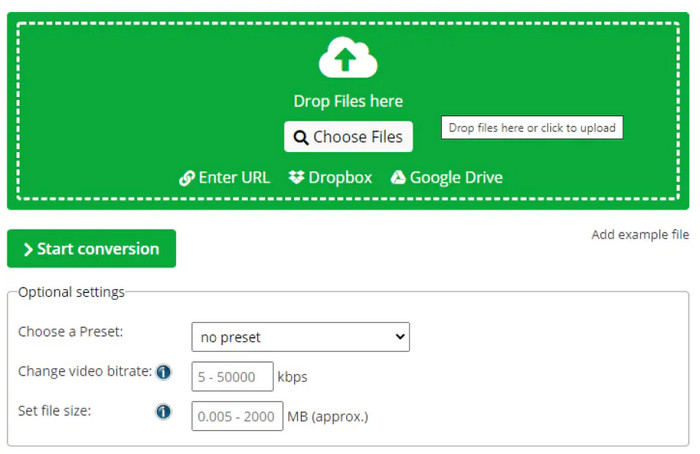Click the Google Drive logo icon
This screenshot has width=700, height=454.
click(398, 178)
